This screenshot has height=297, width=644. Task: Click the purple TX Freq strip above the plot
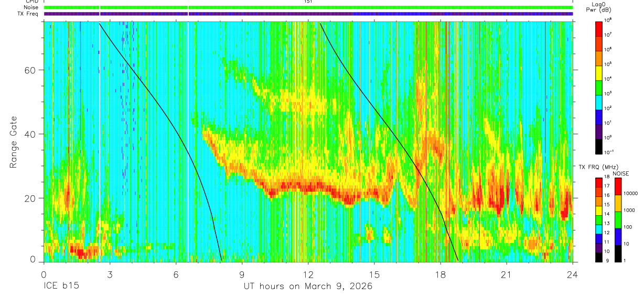[308, 14]
